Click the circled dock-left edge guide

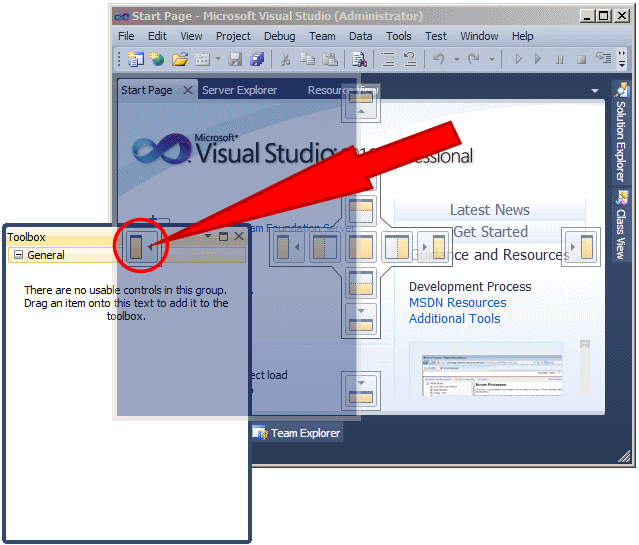(140, 246)
